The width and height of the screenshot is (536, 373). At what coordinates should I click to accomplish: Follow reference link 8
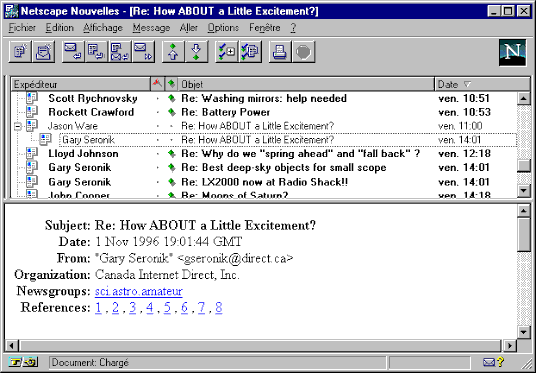pyautogui.click(x=219, y=308)
